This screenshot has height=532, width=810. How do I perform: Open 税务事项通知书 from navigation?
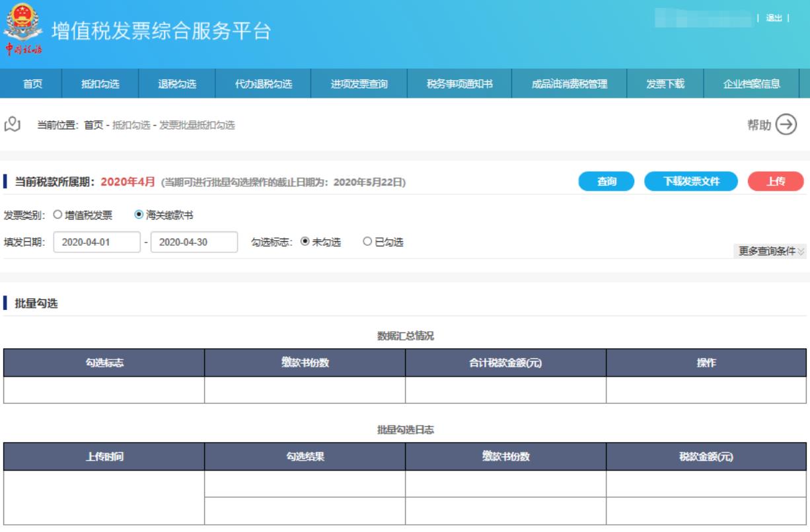click(459, 83)
